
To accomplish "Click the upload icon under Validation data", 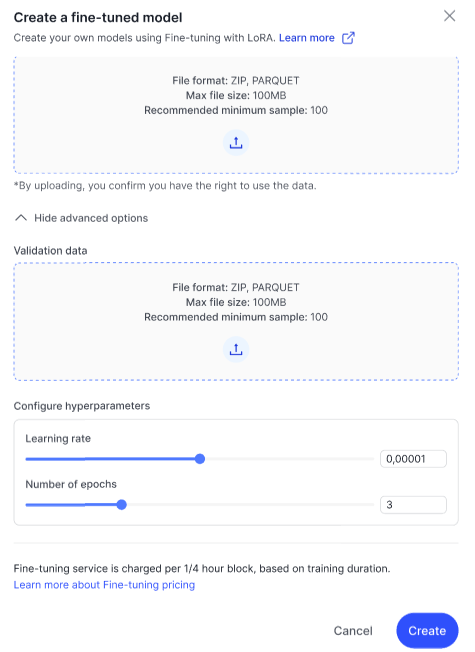I will point(236,349).
